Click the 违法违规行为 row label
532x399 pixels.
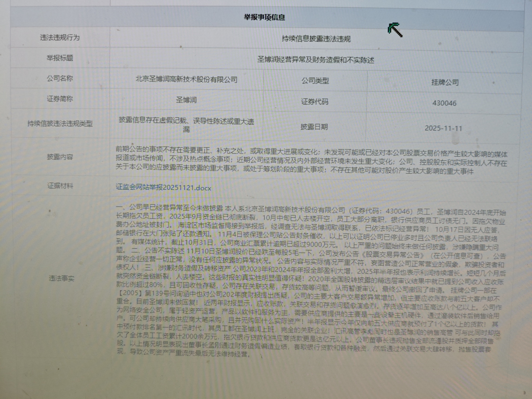tap(60, 38)
